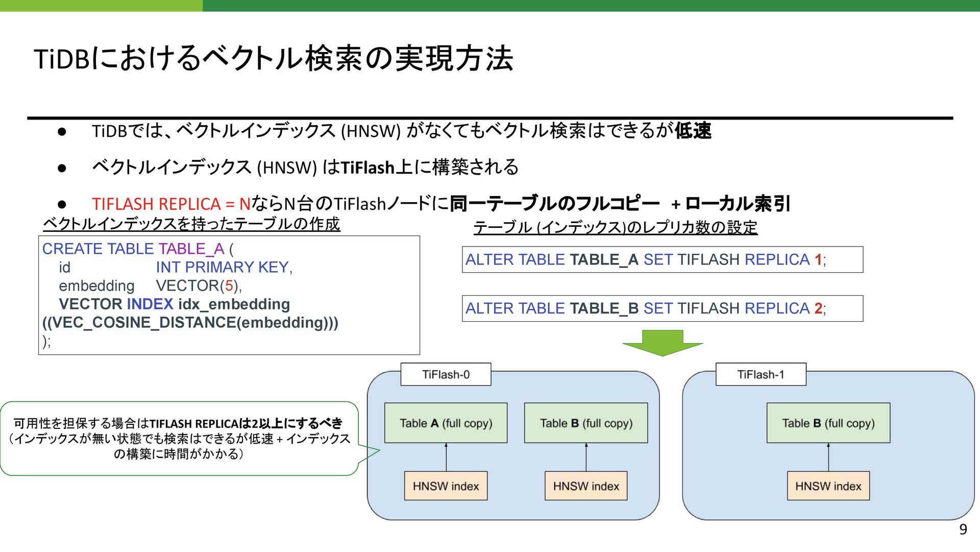Click the slide page number 9
This screenshot has width=980, height=552.
pos(963,530)
